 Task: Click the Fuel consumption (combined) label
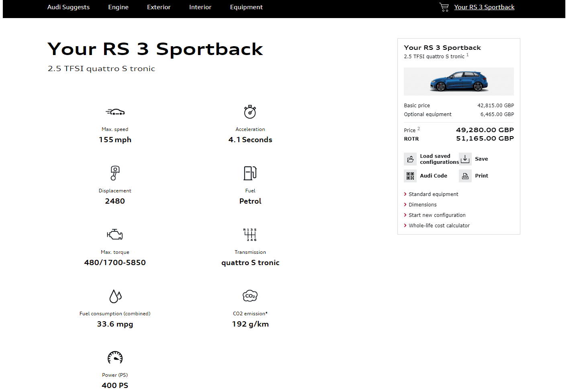(x=115, y=314)
